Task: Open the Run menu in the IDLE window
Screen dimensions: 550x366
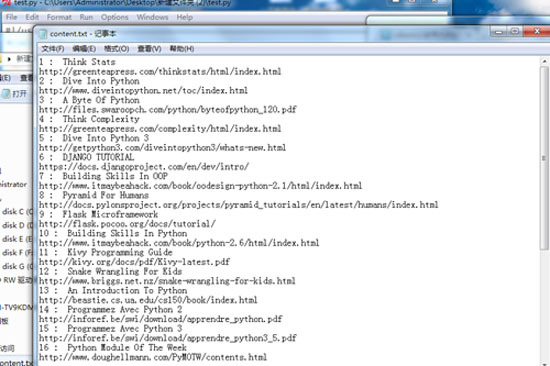Action: [86, 17]
